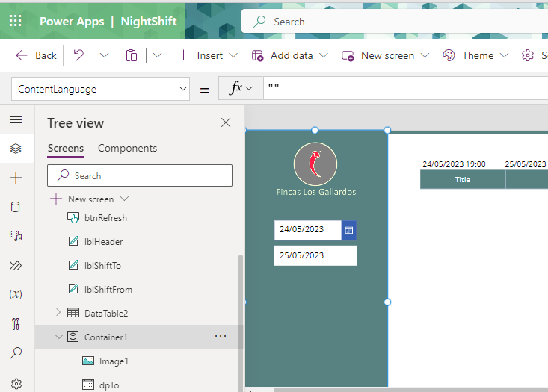Click the Back arrow button
Screen dimensions: 548x392
pos(36,55)
